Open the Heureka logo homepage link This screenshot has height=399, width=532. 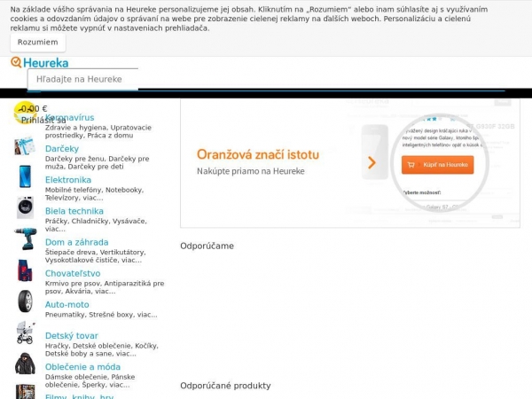(40, 63)
